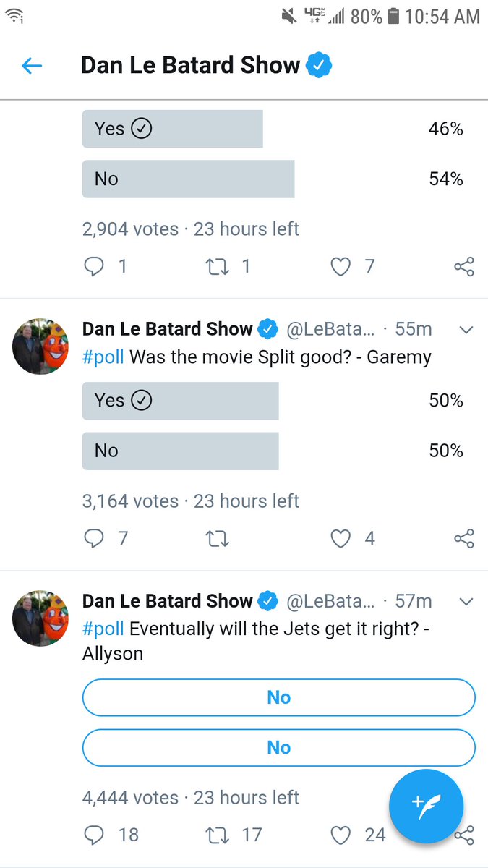Select the second No option in Jets poll
488x868 pixels.
coord(279,748)
